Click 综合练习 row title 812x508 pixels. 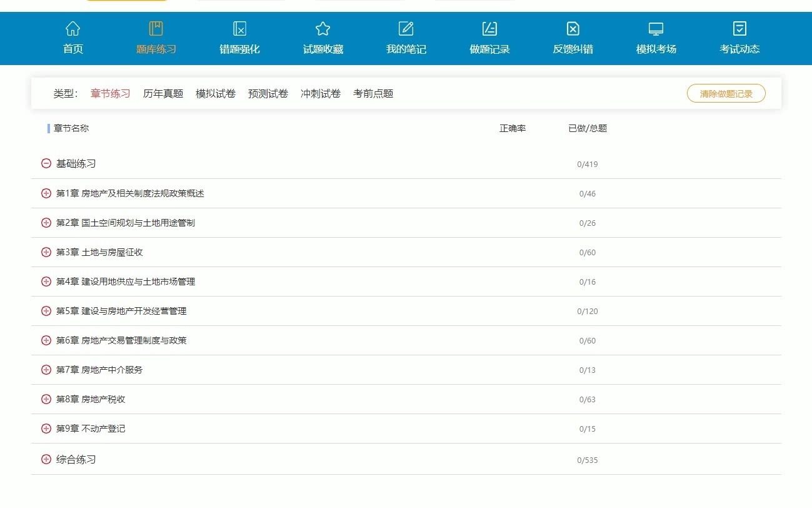coord(76,459)
